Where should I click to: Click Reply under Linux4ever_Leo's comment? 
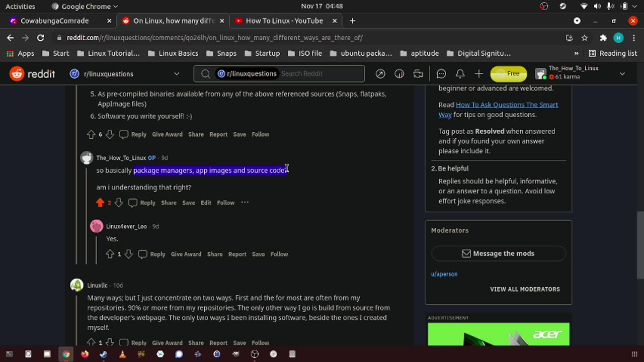(x=152, y=254)
